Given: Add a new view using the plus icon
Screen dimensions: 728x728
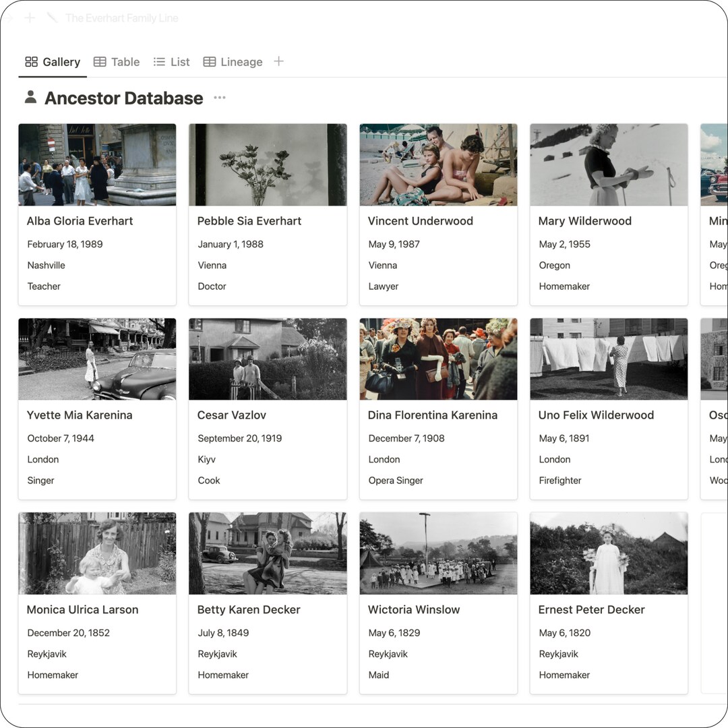Looking at the screenshot, I should click(x=279, y=61).
